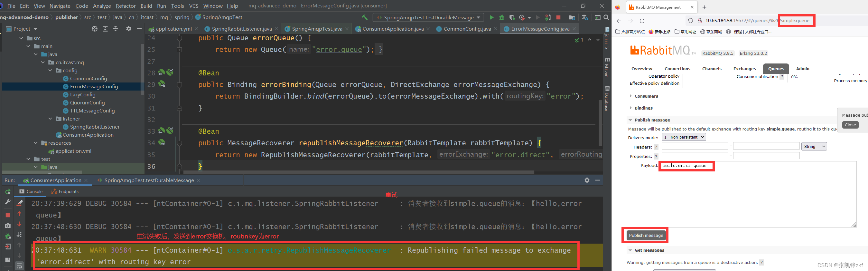The image size is (868, 271).
Task: Open Project panel gear settings
Action: tap(128, 29)
